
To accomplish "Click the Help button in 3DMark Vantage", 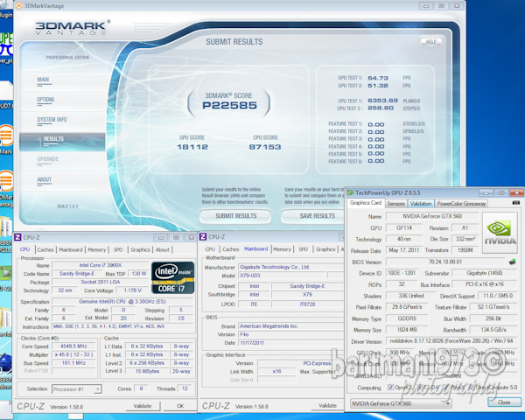I will (430, 41).
